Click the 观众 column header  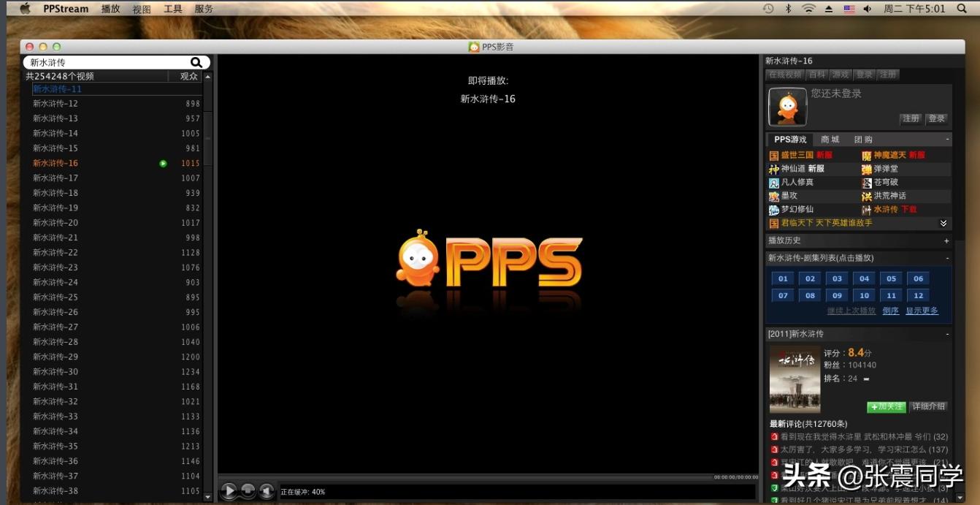click(x=189, y=76)
